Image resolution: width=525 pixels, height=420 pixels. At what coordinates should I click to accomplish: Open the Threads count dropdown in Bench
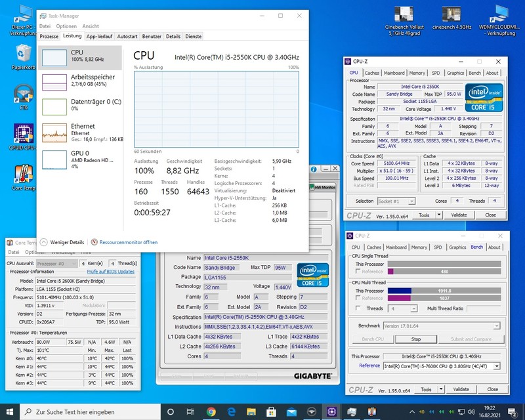pos(414,308)
